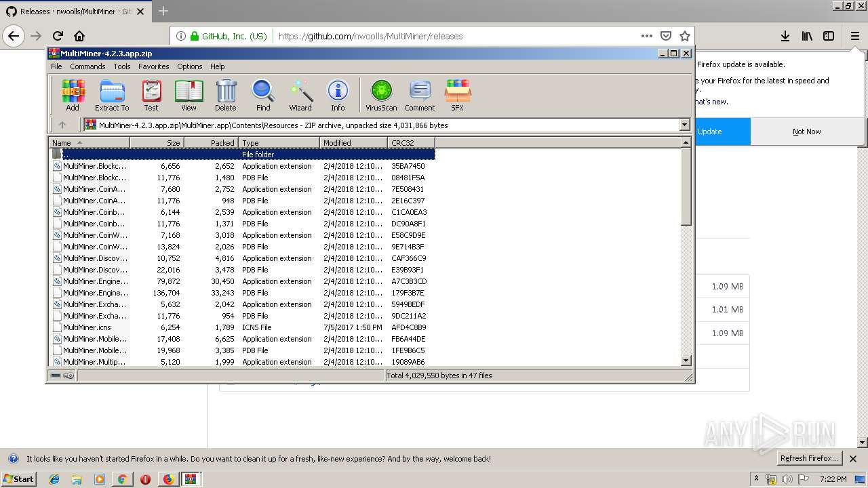Show site information for GitHub
This screenshot has height=488, width=868.
(181, 36)
